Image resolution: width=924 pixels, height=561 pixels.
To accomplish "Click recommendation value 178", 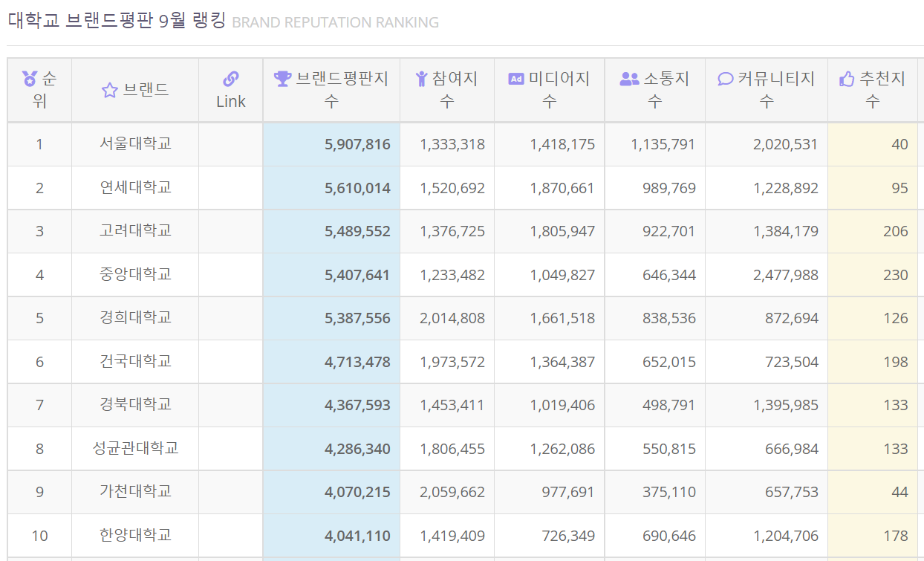I will tap(896, 536).
